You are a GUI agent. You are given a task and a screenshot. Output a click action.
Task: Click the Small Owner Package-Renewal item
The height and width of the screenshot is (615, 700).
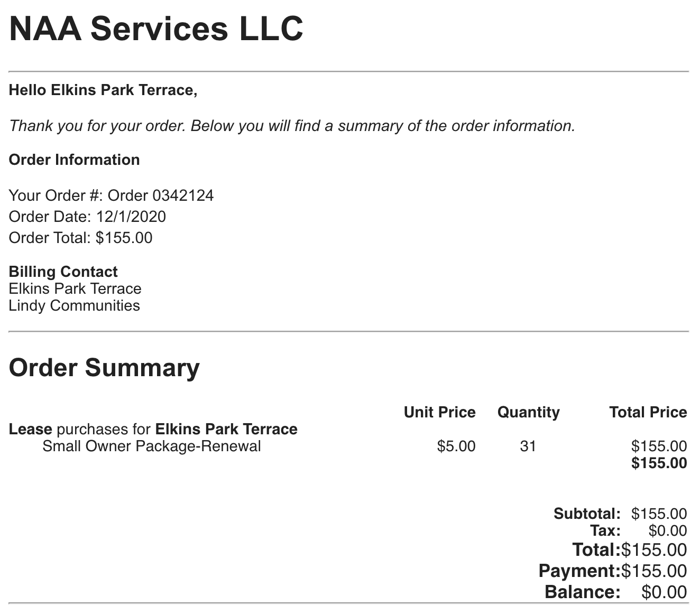point(151,446)
